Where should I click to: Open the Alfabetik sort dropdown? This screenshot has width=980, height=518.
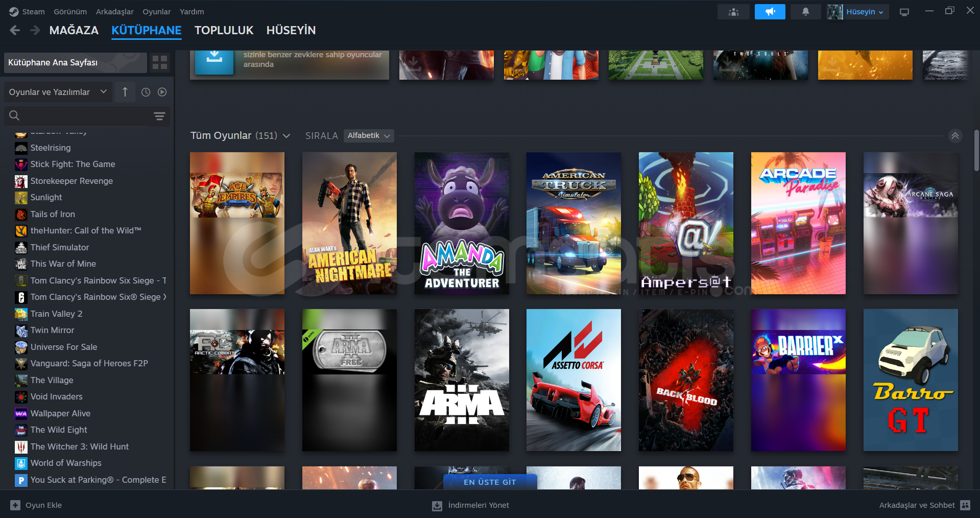click(369, 135)
